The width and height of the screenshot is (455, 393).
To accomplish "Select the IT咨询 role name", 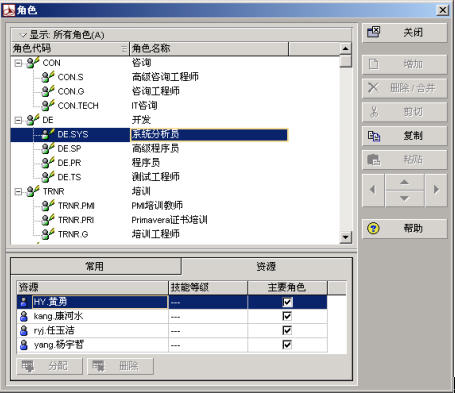I will (144, 105).
